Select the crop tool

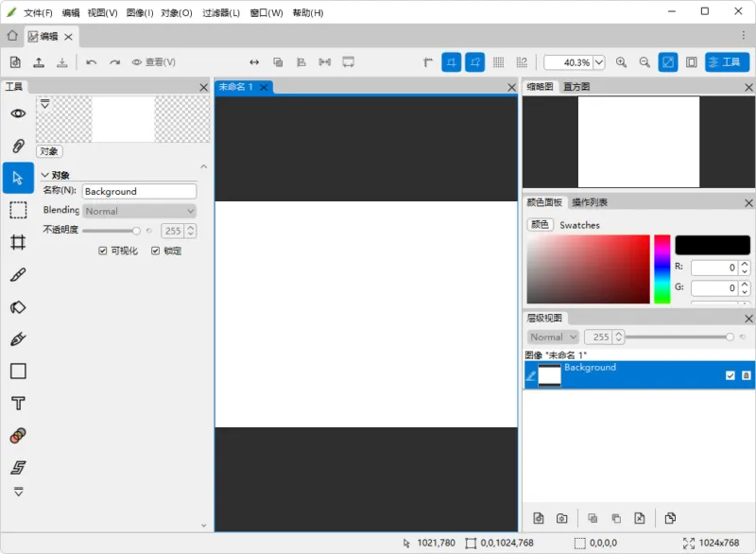(18, 242)
